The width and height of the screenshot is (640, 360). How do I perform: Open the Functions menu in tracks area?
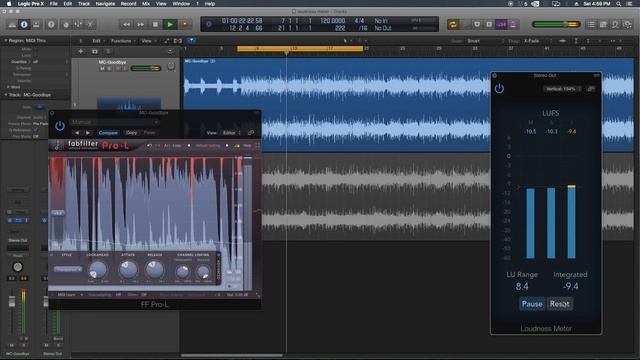coord(123,41)
